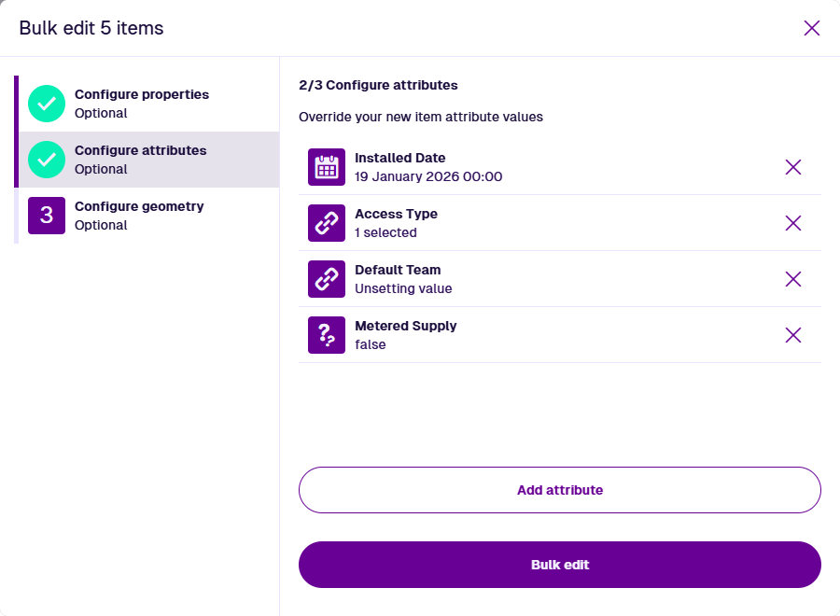Click the purple Bulk edit button
Image resolution: width=840 pixels, height=616 pixels.
[x=560, y=565]
